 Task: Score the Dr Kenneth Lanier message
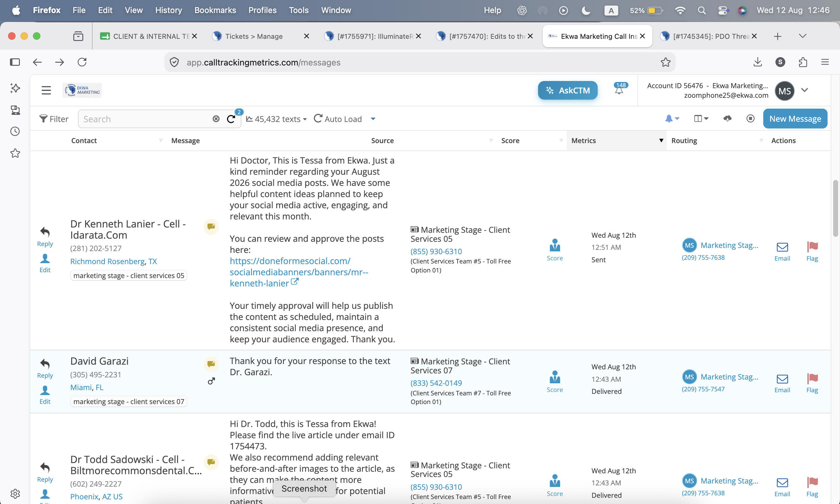point(555,250)
